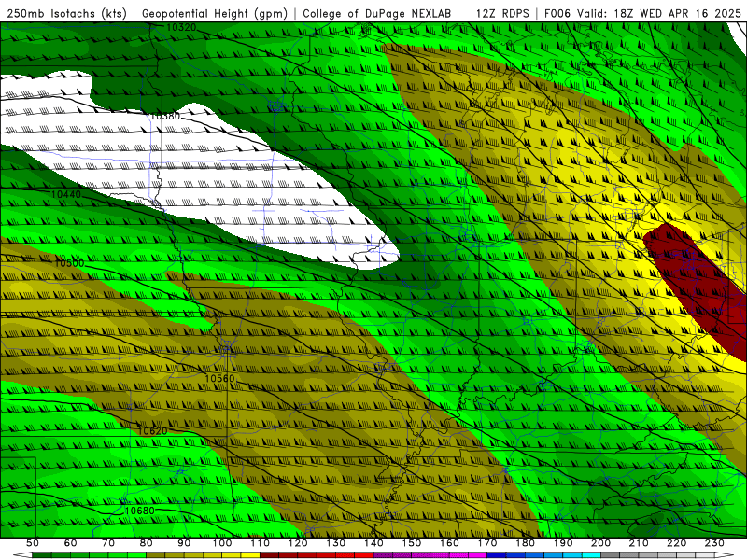Pick the dark blue swatch right of 170
The height and width of the screenshot is (560, 747).
tap(497, 555)
